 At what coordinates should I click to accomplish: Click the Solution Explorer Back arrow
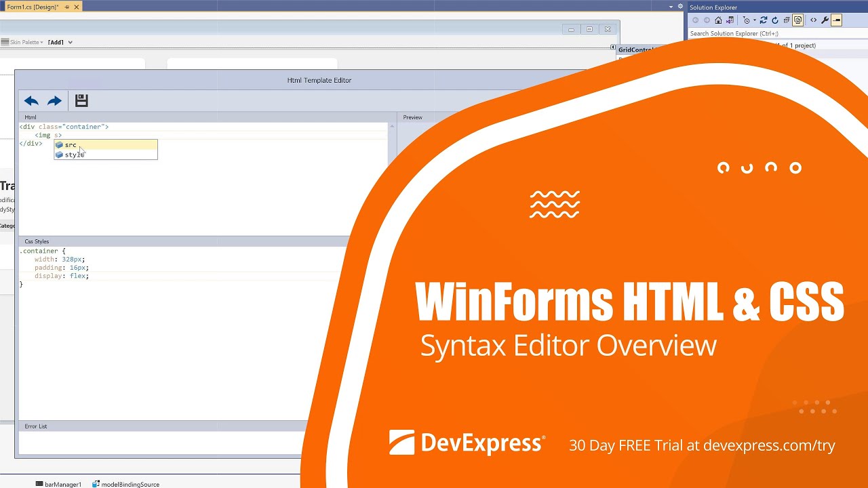pos(695,20)
